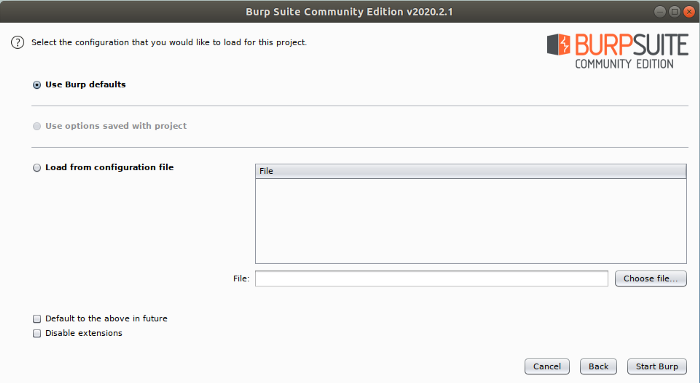The width and height of the screenshot is (700, 383).
Task: Click the COMMUNITY EDITION logo text
Action: pos(624,64)
